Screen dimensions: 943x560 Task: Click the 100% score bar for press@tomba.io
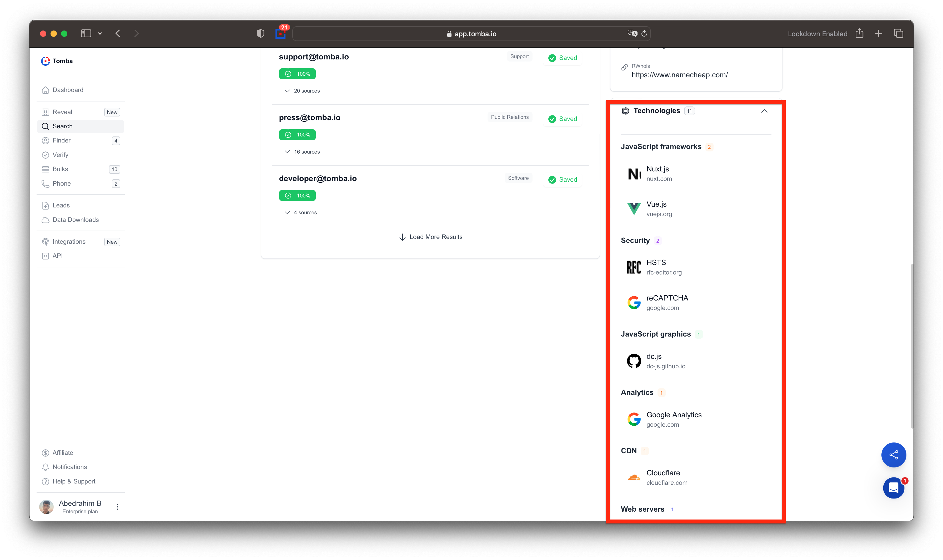click(x=297, y=135)
